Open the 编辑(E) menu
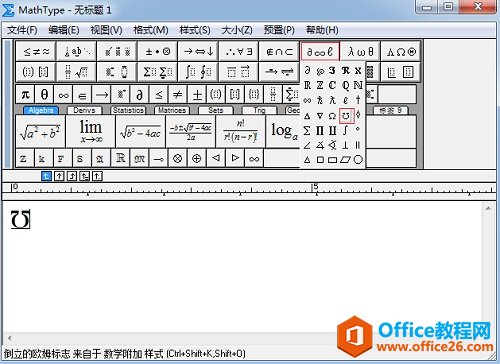This screenshot has width=500, height=364. click(x=64, y=30)
